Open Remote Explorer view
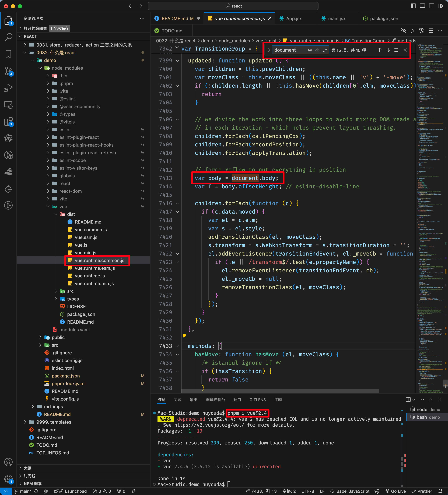 8,105
